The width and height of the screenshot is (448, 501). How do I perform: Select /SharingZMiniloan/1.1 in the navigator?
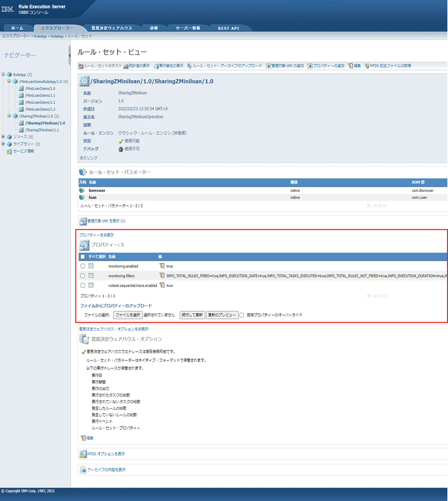coord(42,130)
